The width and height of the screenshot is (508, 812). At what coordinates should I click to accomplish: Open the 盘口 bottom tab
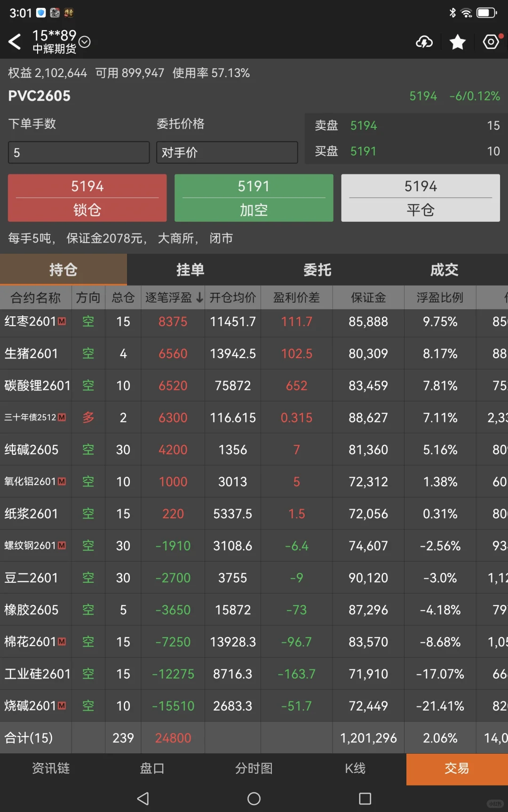click(x=152, y=768)
